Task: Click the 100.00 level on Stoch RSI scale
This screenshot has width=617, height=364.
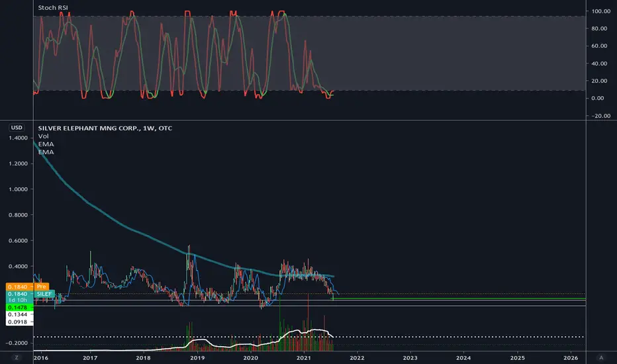Action: 601,11
